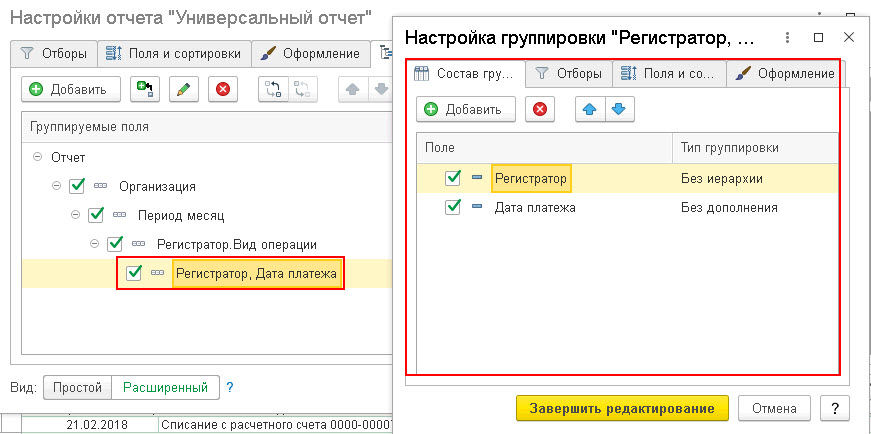The height and width of the screenshot is (434, 871).
Task: Click the blue question mark beside Расширенный
Action: (x=230, y=387)
